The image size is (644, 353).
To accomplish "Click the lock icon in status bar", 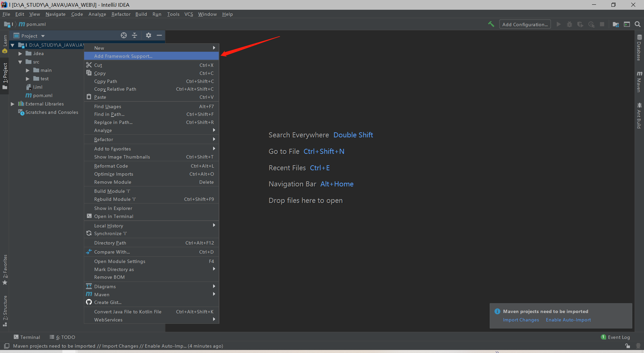I will point(627,346).
